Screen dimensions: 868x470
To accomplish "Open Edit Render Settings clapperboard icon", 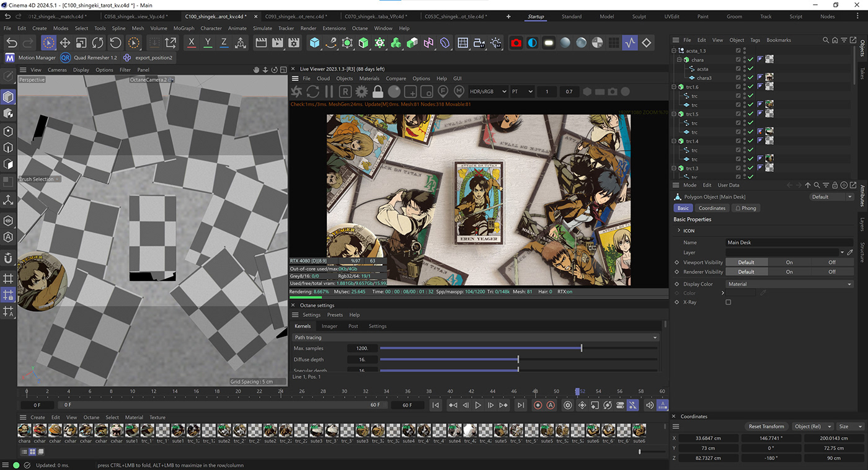I will coord(293,43).
